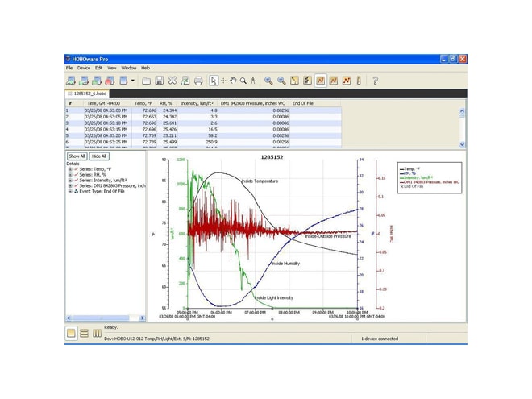This screenshot has width=532, height=399.
Task: Toggle the first layout view button in status bar
Action: pos(72,333)
